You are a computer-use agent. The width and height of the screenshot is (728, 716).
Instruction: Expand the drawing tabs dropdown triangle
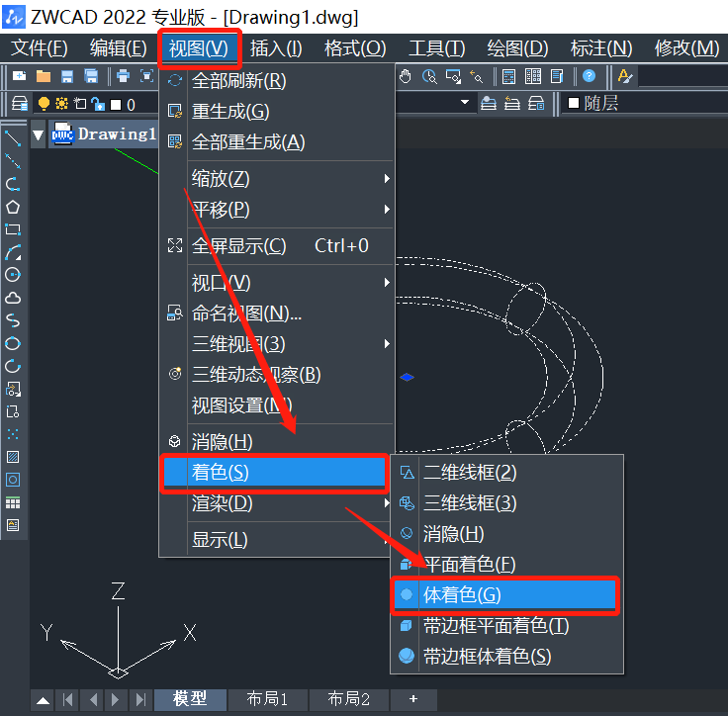(x=38, y=135)
